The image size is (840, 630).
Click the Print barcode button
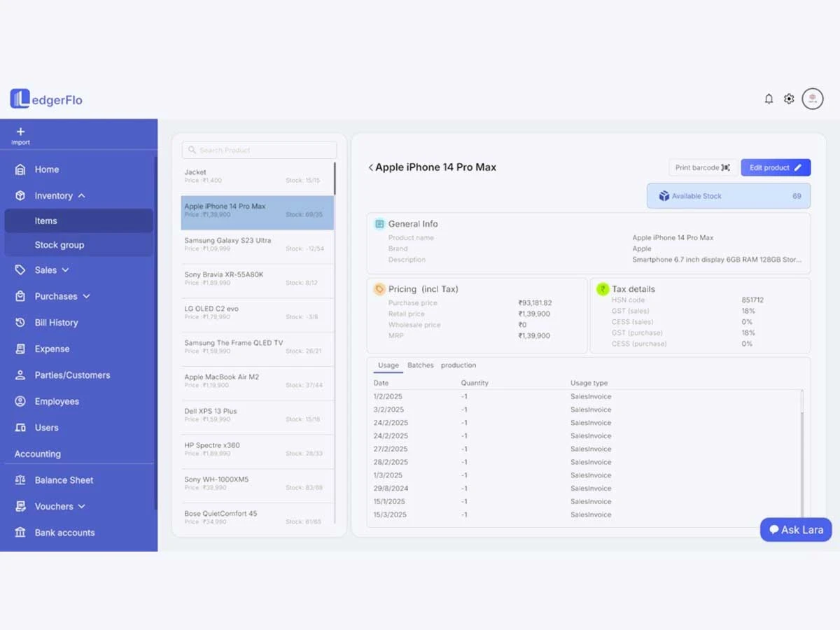click(702, 168)
